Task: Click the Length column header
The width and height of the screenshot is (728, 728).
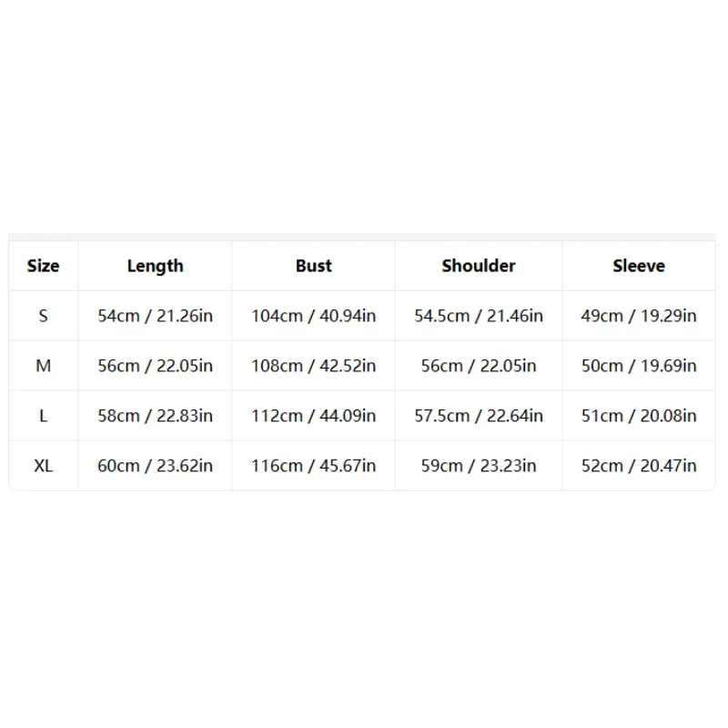Action: coord(156,266)
